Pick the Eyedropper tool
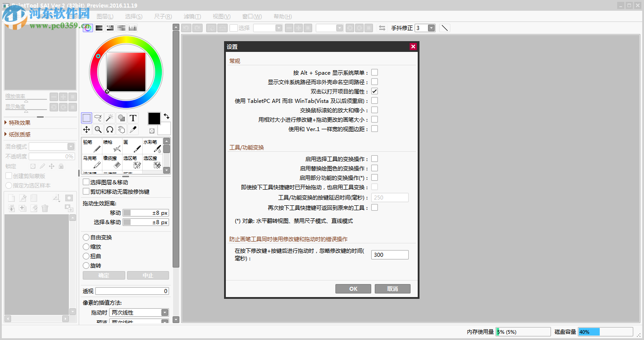644x340 pixels. [x=133, y=129]
